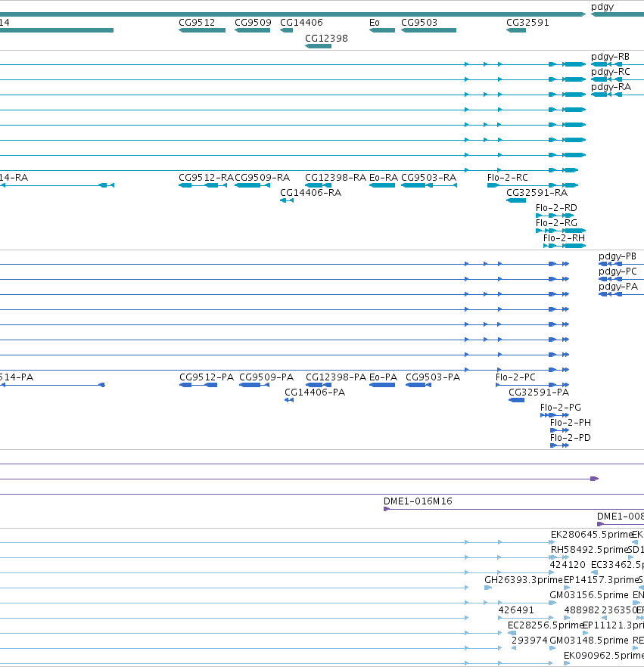Screen dimensions: 644x667
Task: Click the pdgy-RB transcript label
Action: tap(610, 57)
